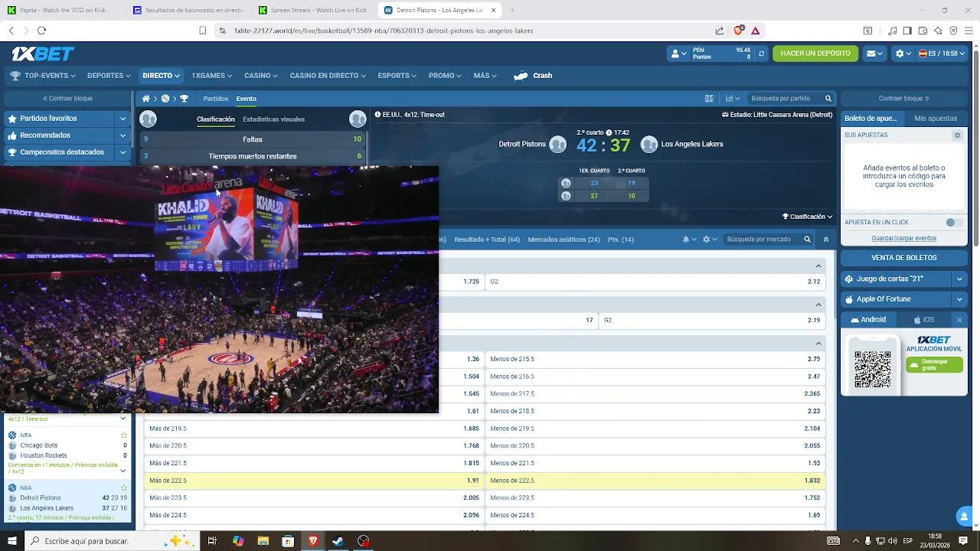Open the Mis apuestas tab

[936, 119]
